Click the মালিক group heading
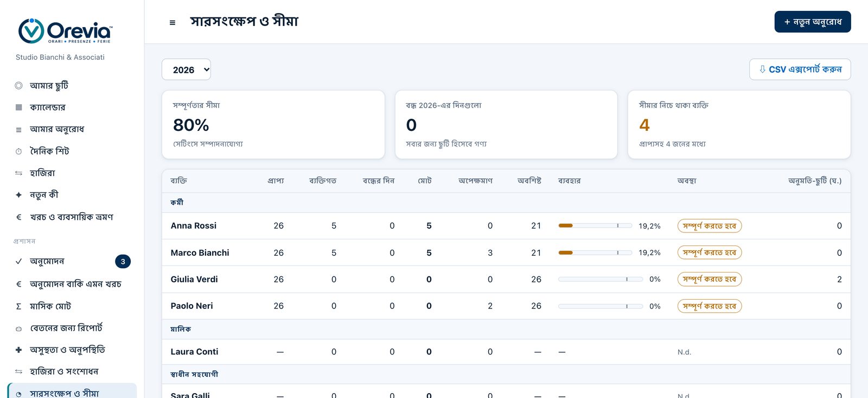868x398 pixels. 181,329
